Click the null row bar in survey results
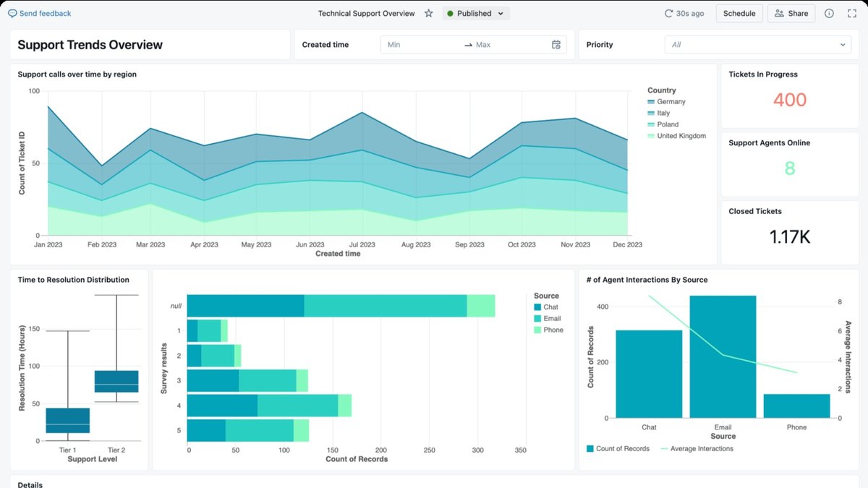This screenshot has height=488, width=868. 341,306
